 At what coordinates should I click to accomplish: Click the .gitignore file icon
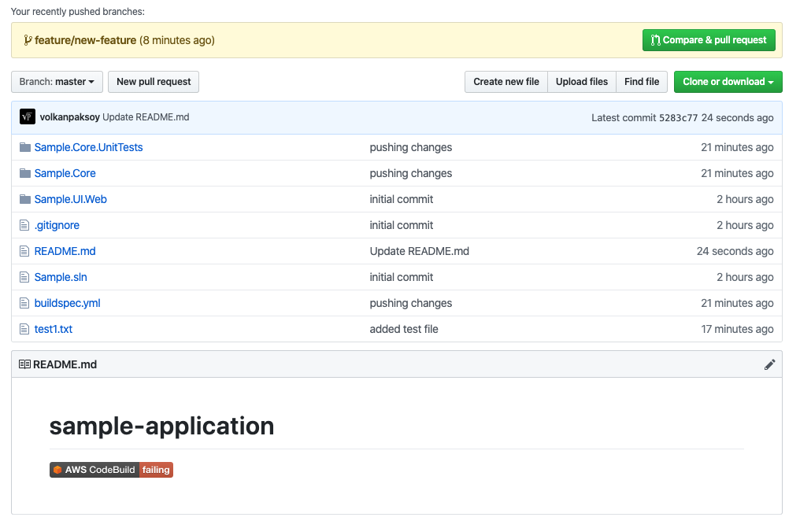25,225
